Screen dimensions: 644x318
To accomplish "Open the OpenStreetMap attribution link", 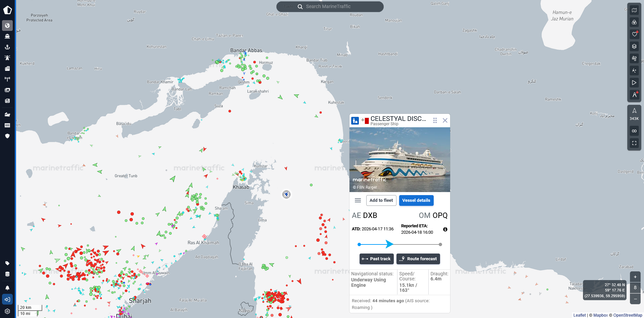I will pyautogui.click(x=628, y=315).
